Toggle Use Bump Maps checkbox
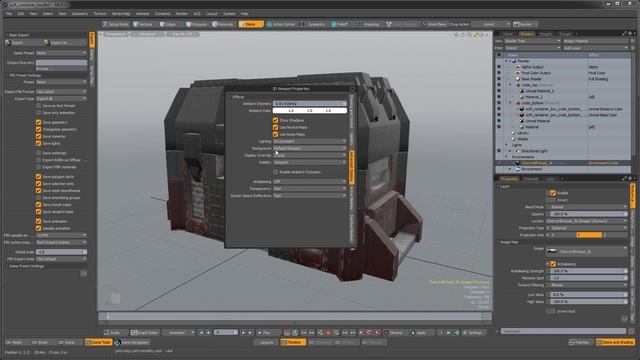This screenshot has width=640, height=360. (x=276, y=134)
